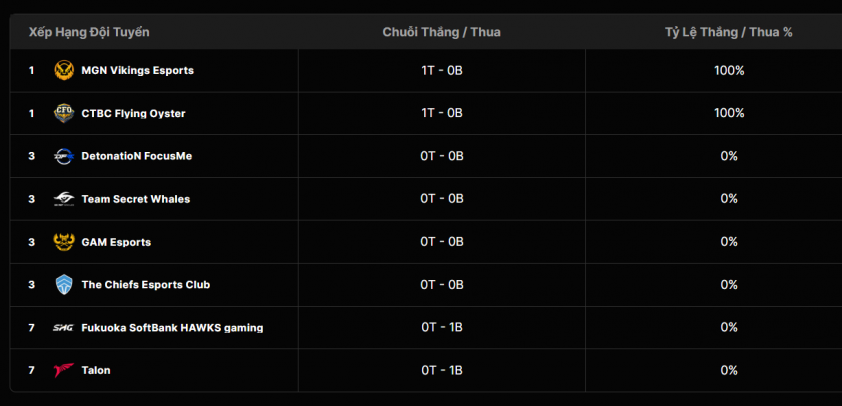
Task: Open MGN Vikings Esports team name
Action: click(137, 71)
